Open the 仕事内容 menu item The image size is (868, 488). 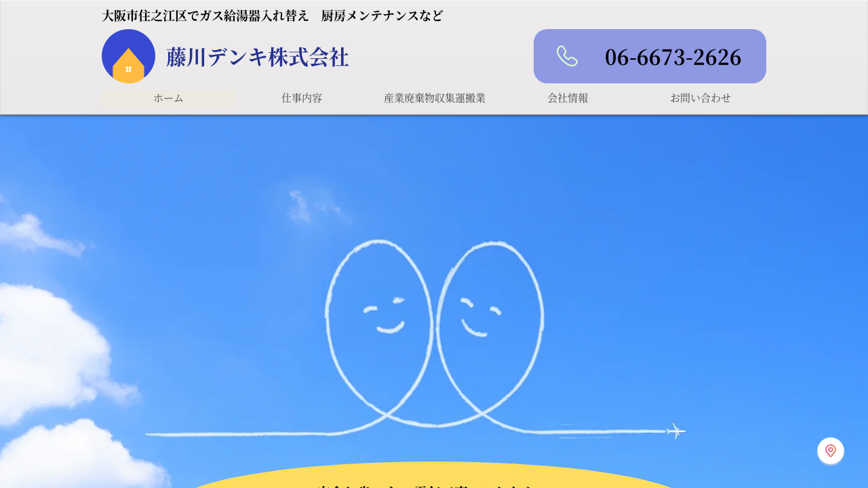(x=302, y=98)
